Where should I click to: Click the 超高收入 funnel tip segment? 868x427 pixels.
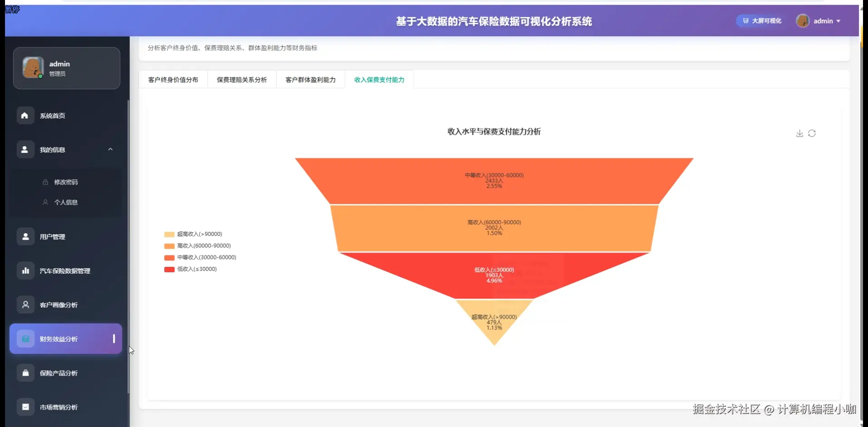coord(494,322)
